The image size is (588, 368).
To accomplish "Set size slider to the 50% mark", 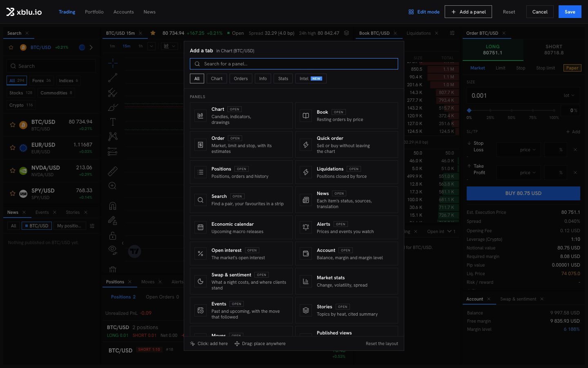I will point(512,110).
